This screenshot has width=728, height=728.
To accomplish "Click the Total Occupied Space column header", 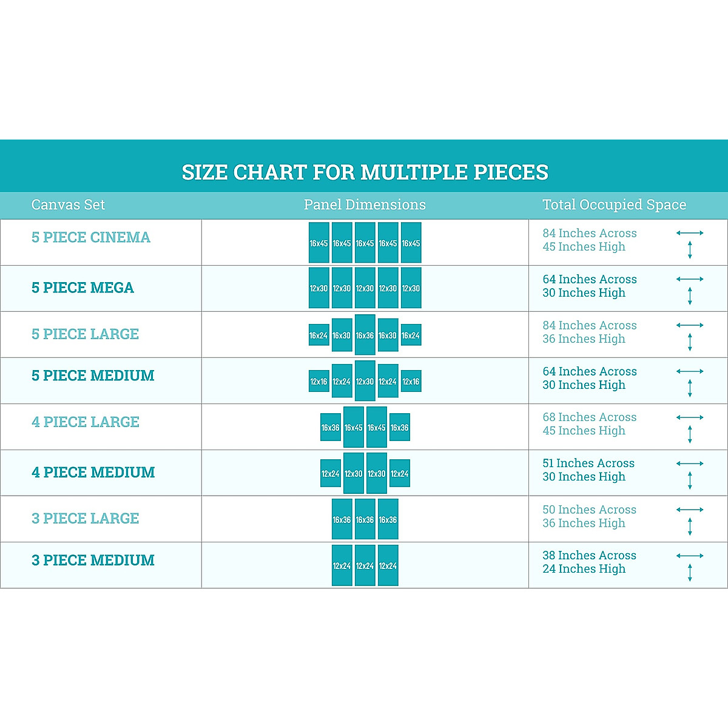I will point(614,205).
